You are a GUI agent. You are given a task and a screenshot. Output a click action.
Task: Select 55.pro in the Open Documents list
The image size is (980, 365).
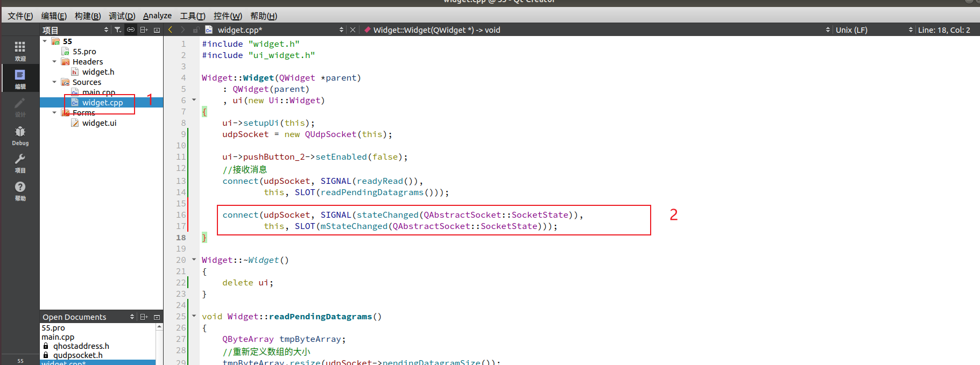[x=53, y=328]
